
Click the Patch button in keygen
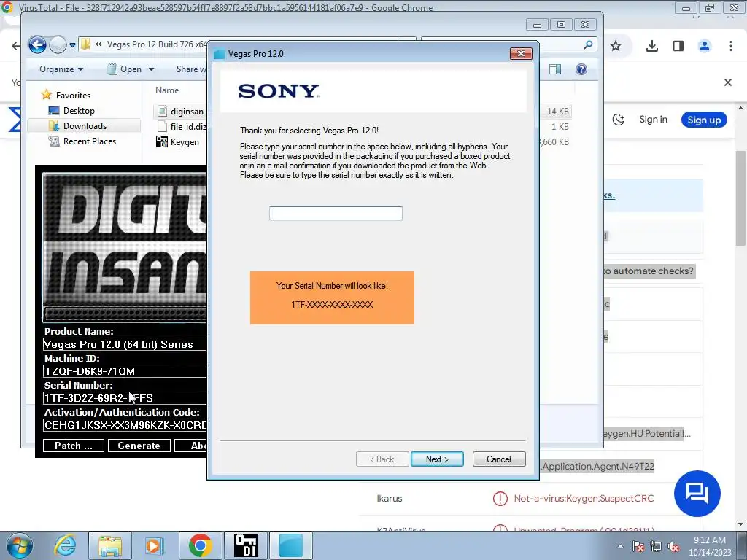pyautogui.click(x=74, y=446)
